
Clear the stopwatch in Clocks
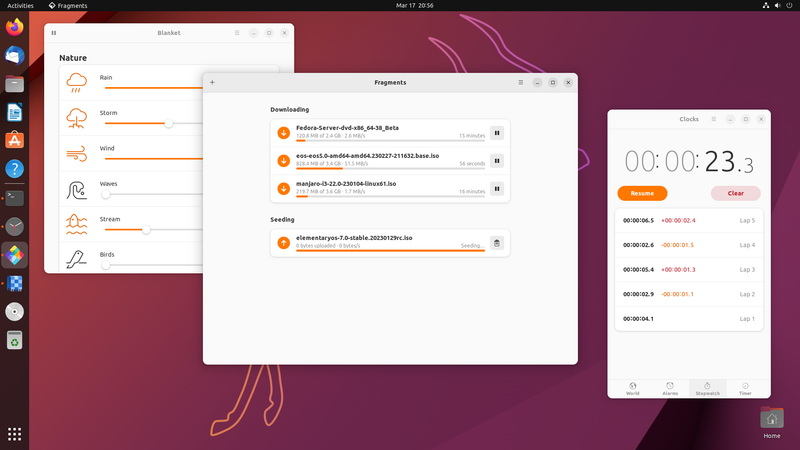tap(735, 193)
